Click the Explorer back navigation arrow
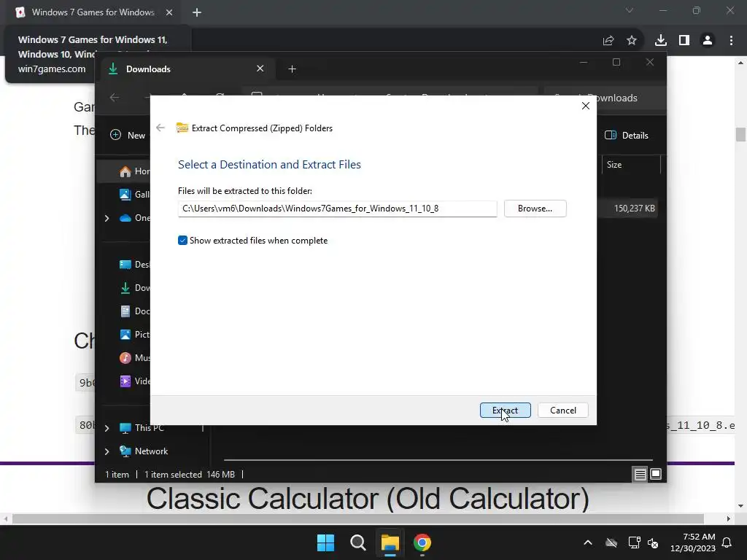This screenshot has width=747, height=560. coord(115,98)
